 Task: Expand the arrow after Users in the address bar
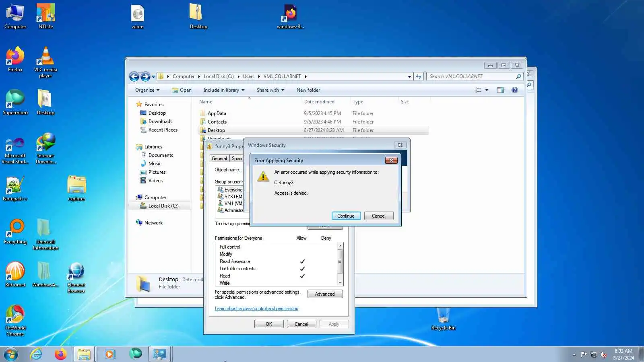260,76
